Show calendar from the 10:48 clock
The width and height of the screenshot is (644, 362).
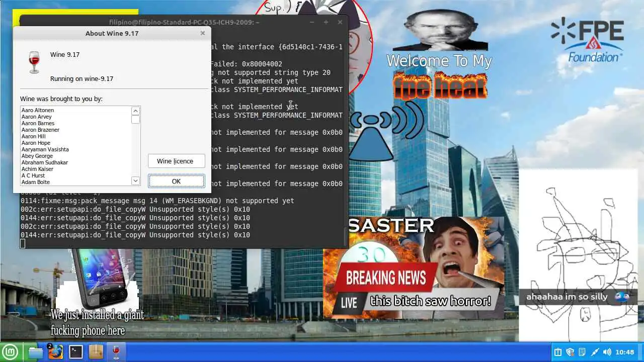(624, 352)
